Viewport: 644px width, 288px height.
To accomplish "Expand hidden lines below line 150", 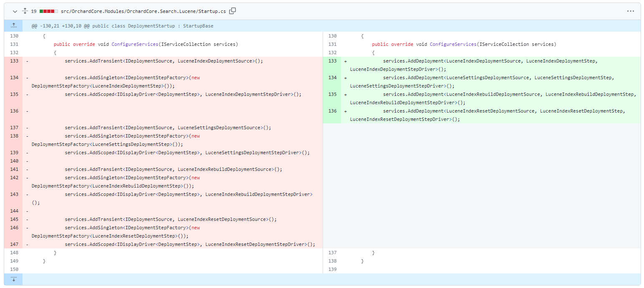I will (x=13, y=279).
